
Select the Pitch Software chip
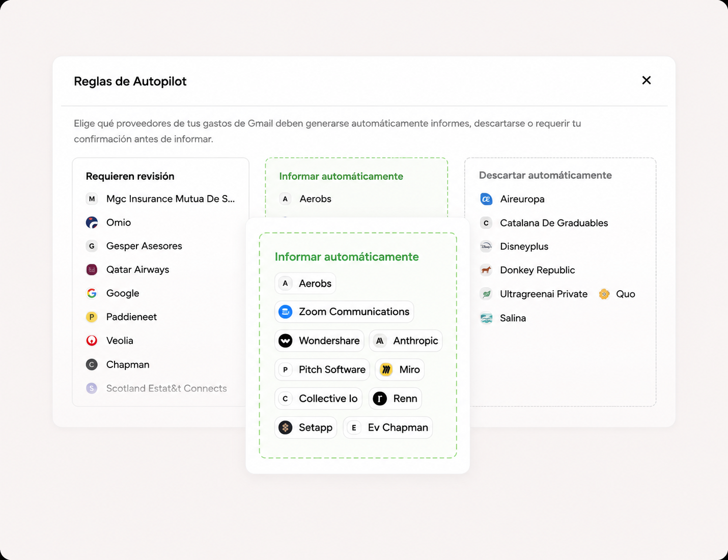point(322,370)
